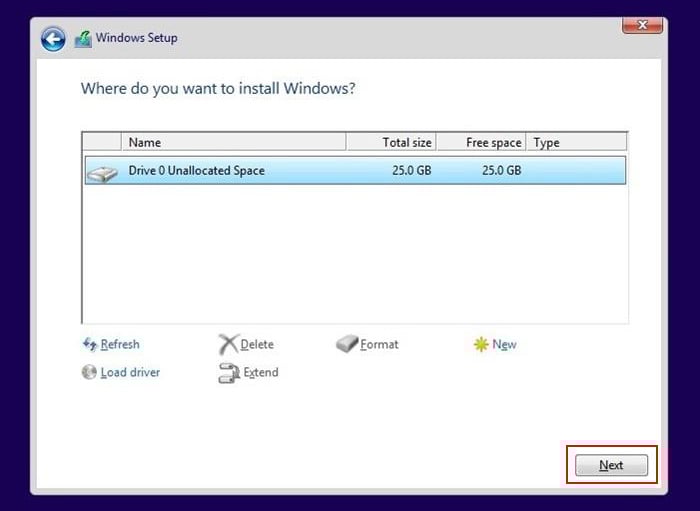700x511 pixels.
Task: Open the Refresh link
Action: 120,344
